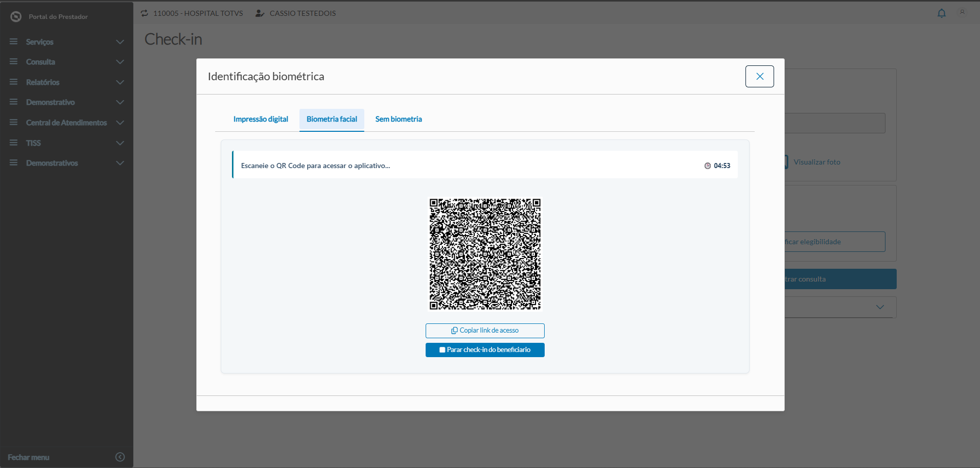Click the 04:53 countdown timer
Screen dimensions: 980x468
pos(722,166)
